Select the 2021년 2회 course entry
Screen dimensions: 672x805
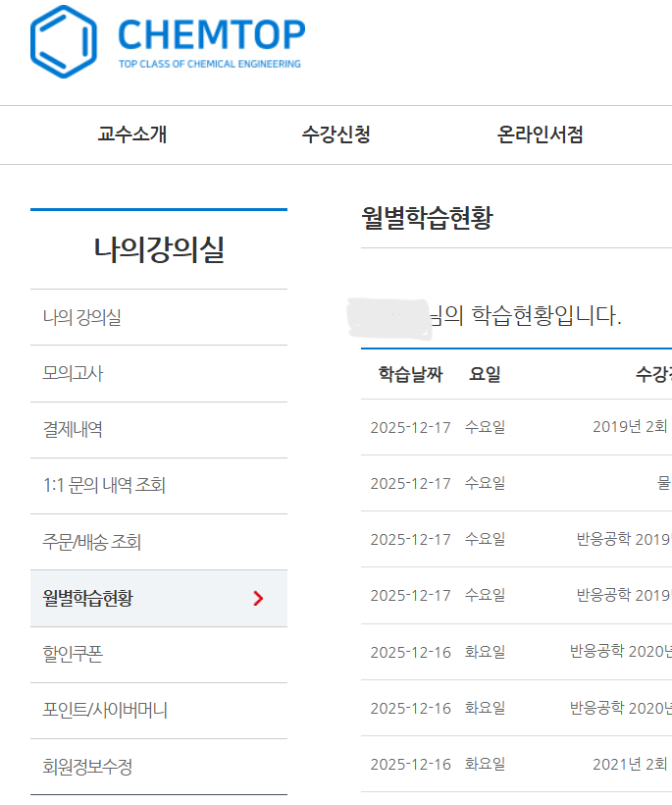(x=631, y=764)
